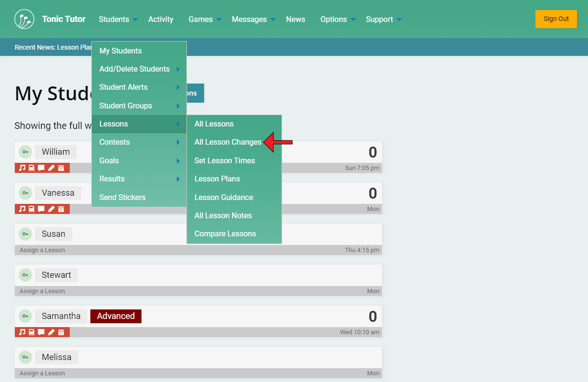
Task: Click the Tonic Tutor logo icon
Action: [24, 19]
